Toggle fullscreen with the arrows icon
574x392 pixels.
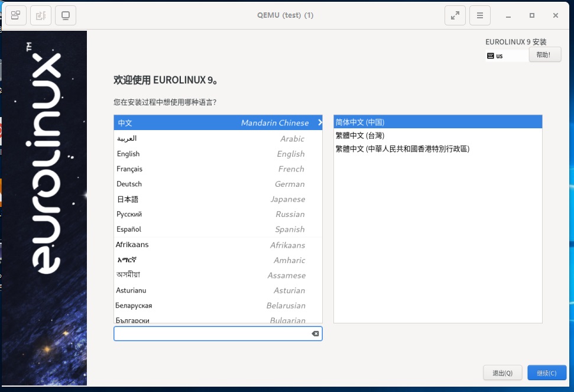tap(455, 15)
